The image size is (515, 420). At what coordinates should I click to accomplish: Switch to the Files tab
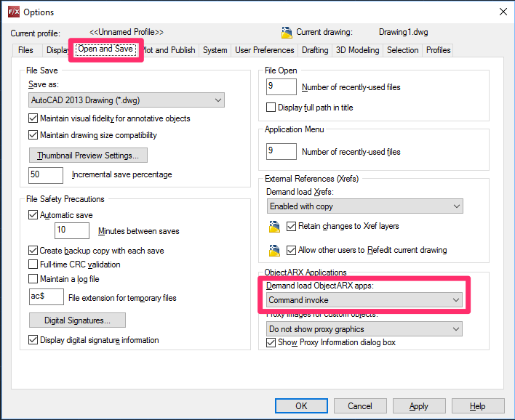(x=25, y=50)
